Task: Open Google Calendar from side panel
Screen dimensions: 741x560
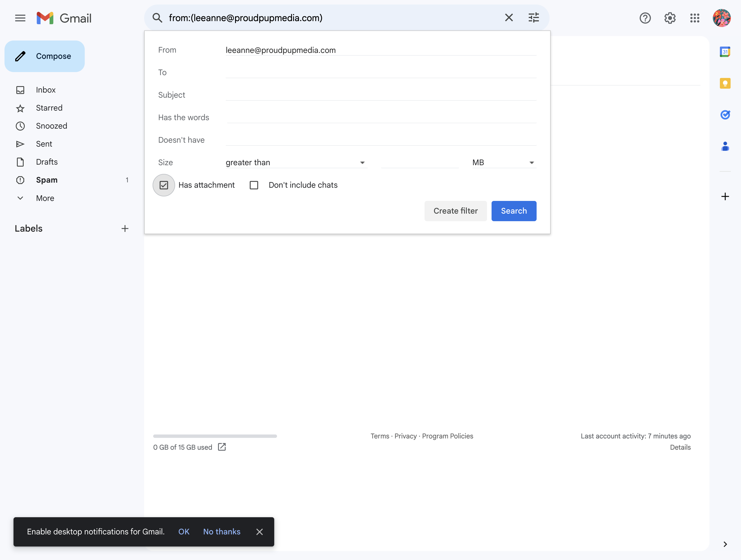Action: [x=725, y=52]
